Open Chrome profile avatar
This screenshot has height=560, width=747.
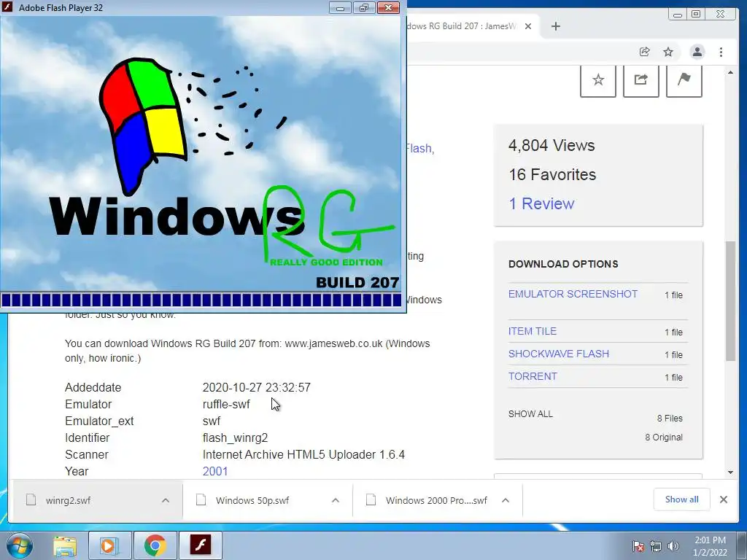(697, 52)
